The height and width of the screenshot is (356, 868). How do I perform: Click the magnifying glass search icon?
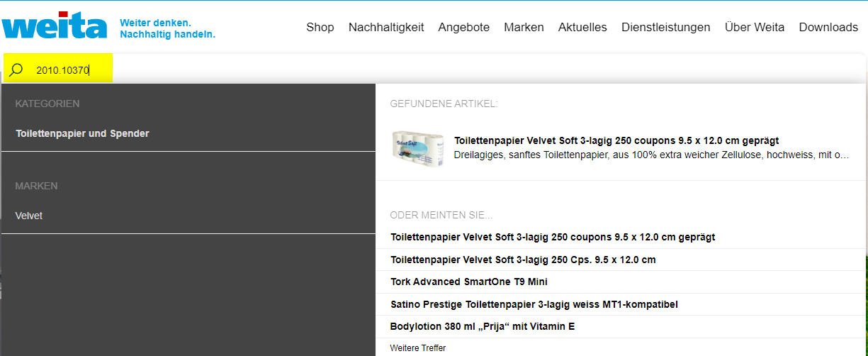click(x=16, y=70)
